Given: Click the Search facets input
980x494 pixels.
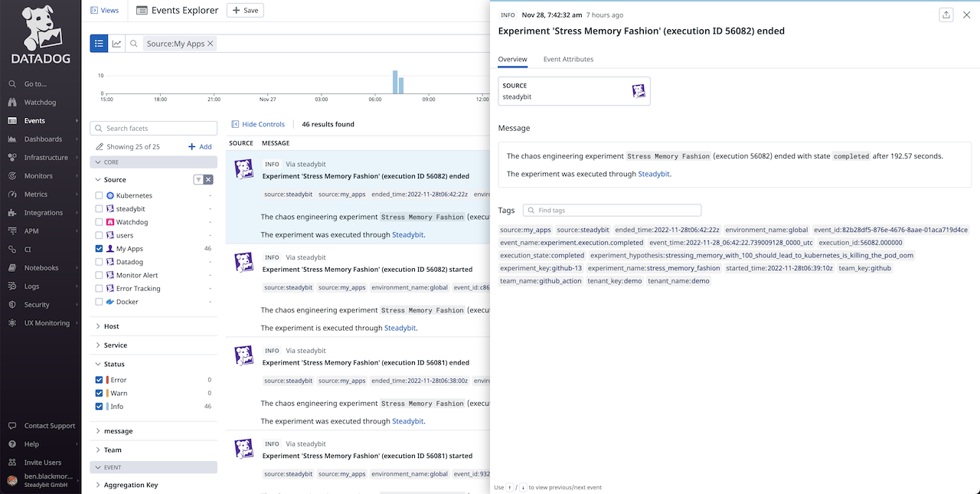Looking at the screenshot, I should click(x=153, y=129).
